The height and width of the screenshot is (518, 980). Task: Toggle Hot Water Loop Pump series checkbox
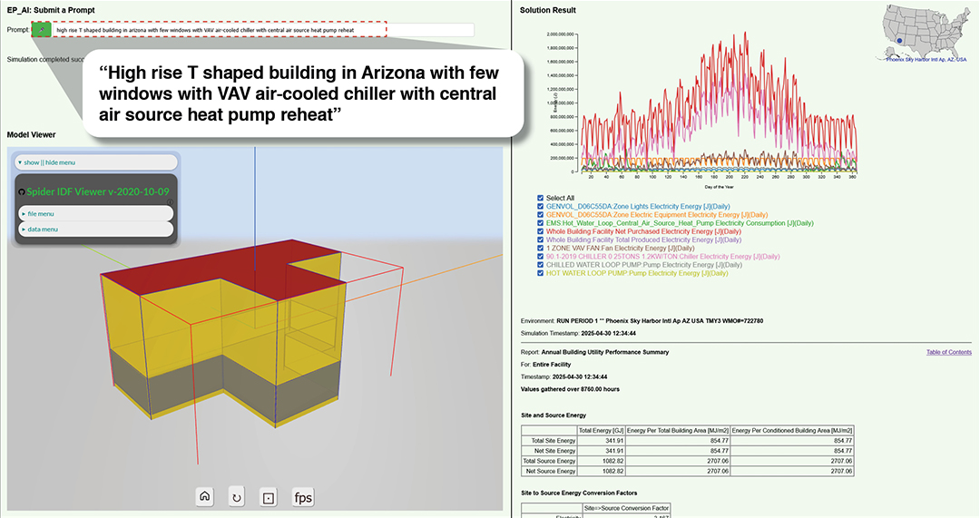tap(541, 273)
